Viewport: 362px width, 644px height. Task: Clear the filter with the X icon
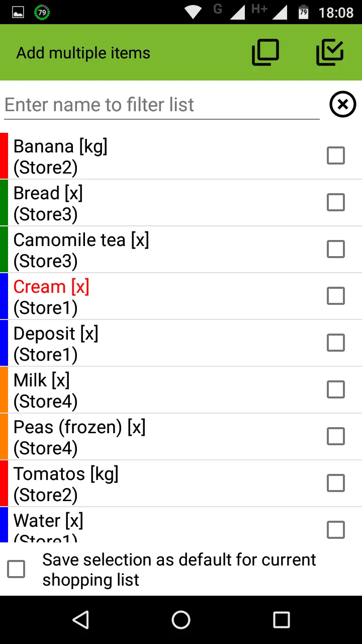(x=343, y=105)
